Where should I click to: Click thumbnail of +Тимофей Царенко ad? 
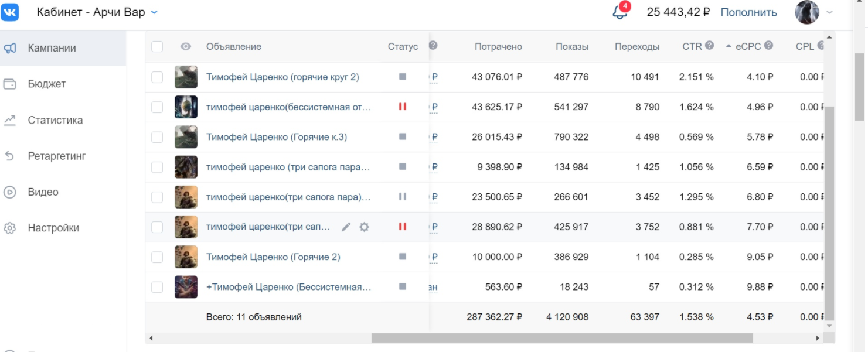186,287
